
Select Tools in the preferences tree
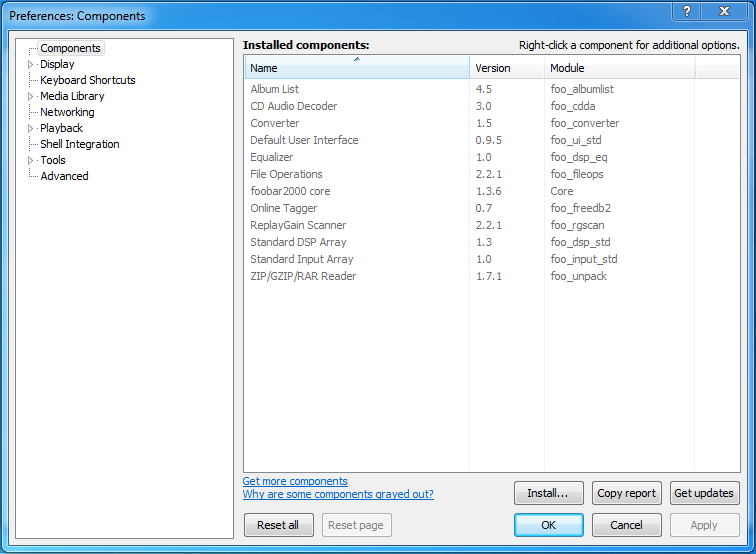(53, 160)
